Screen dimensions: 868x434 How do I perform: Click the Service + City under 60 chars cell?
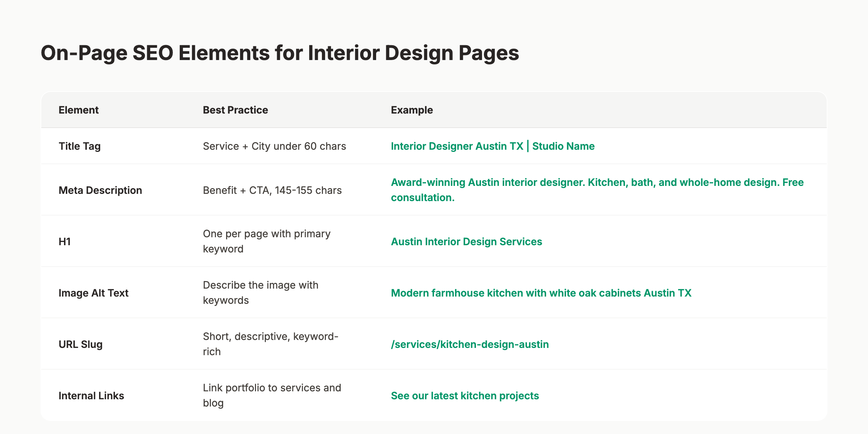(274, 146)
